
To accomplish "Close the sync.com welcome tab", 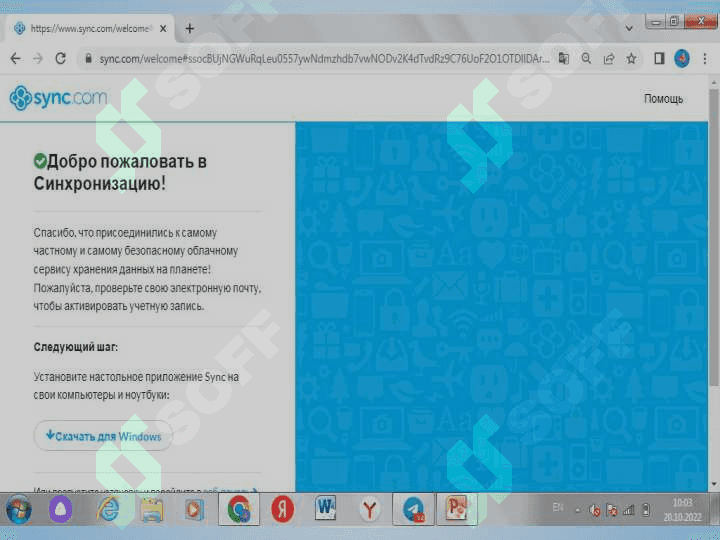I will tap(163, 28).
